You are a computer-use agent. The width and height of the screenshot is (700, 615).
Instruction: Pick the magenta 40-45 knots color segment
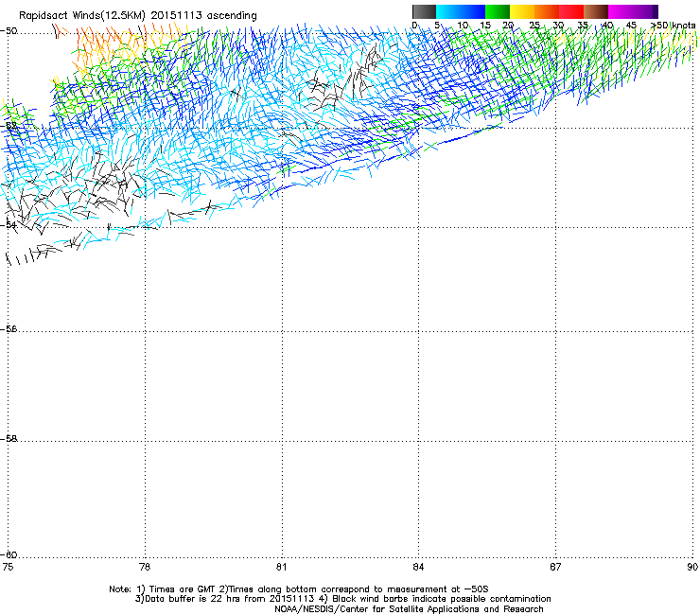pos(621,11)
